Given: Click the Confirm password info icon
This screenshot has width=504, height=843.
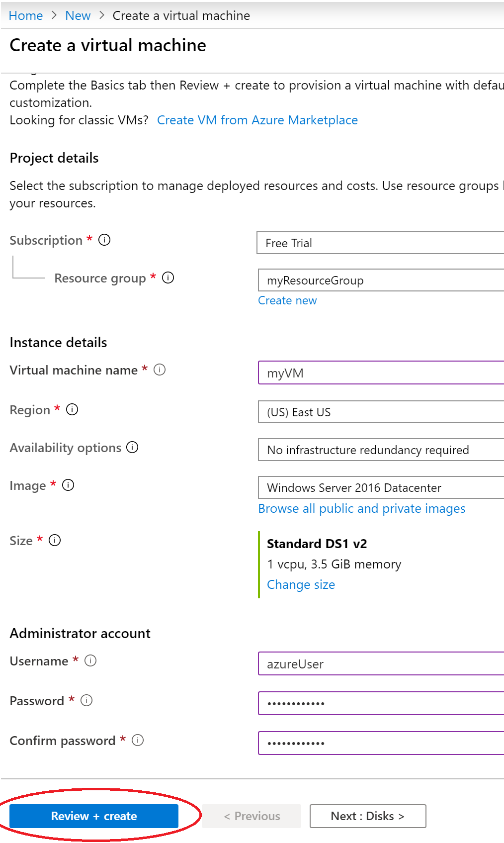Looking at the screenshot, I should tap(138, 741).
